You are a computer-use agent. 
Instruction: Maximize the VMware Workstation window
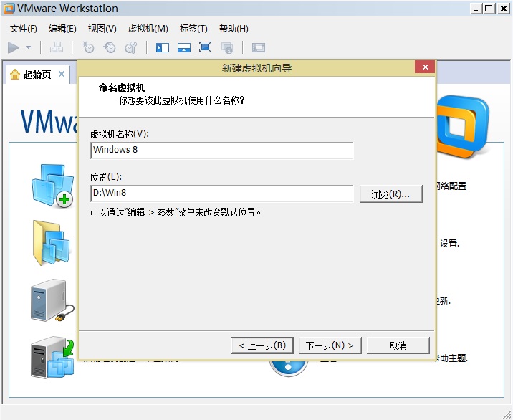tap(489, 9)
